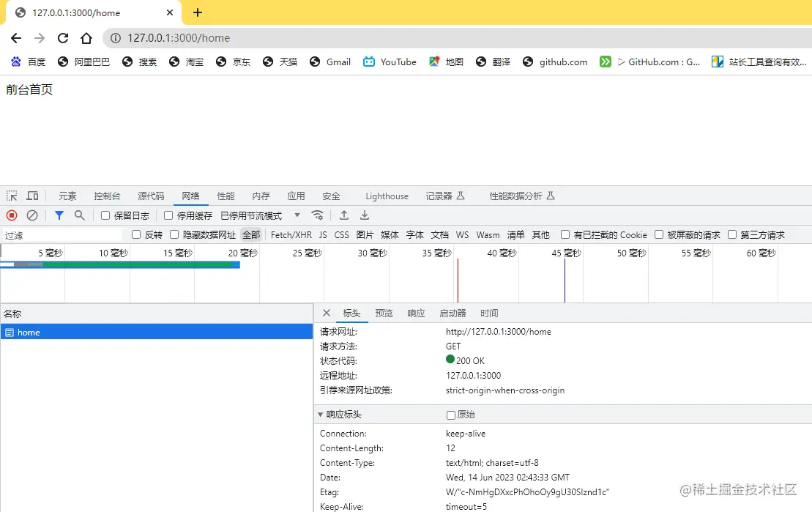Click the forward navigation arrow
812x512 pixels.
40,38
